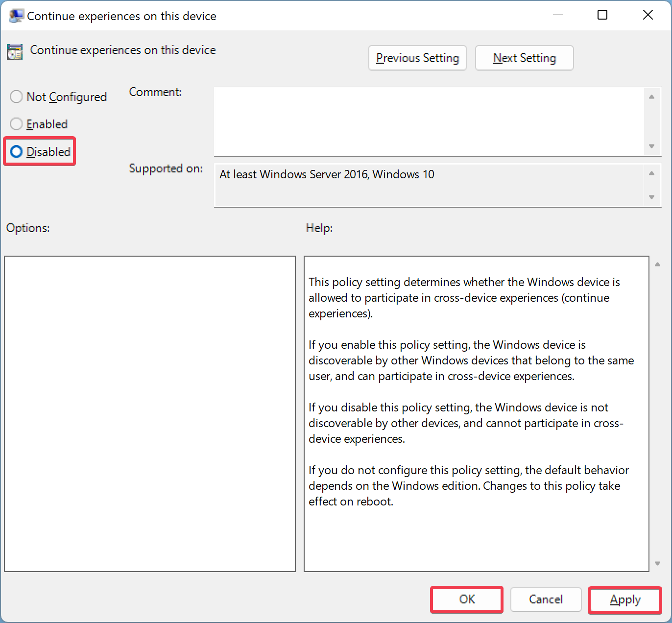Click the title bar policy icon
The width and height of the screenshot is (672, 623).
click(16, 16)
